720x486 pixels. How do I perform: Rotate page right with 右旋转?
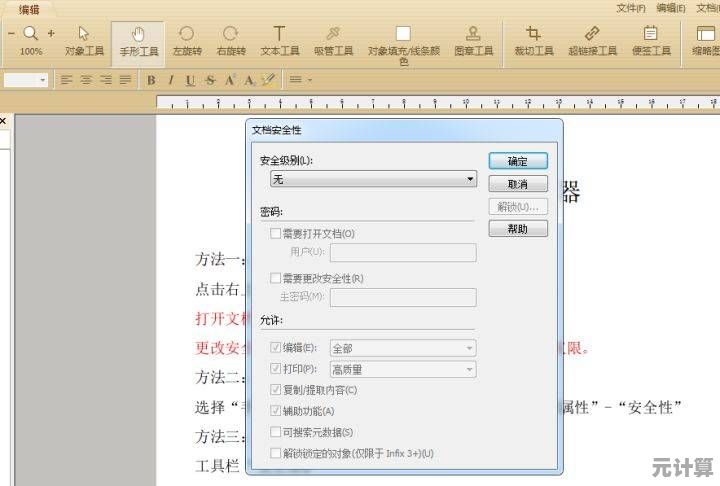tap(231, 40)
